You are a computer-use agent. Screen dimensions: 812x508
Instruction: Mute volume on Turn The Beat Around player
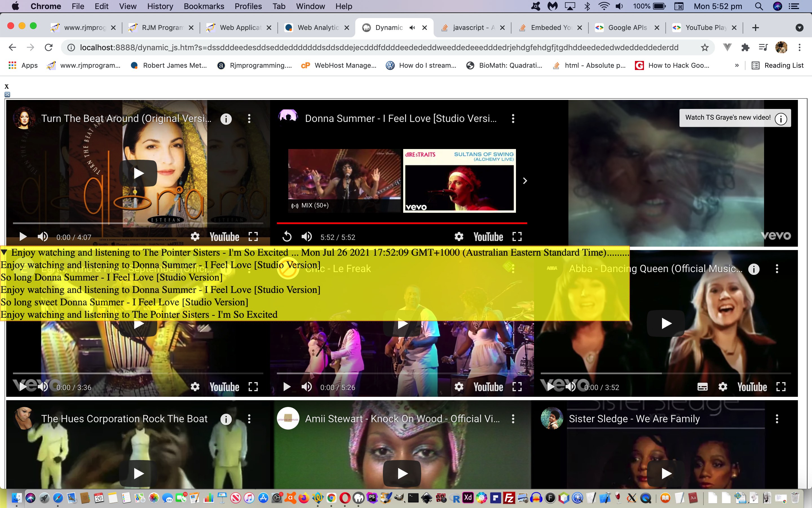coord(43,237)
